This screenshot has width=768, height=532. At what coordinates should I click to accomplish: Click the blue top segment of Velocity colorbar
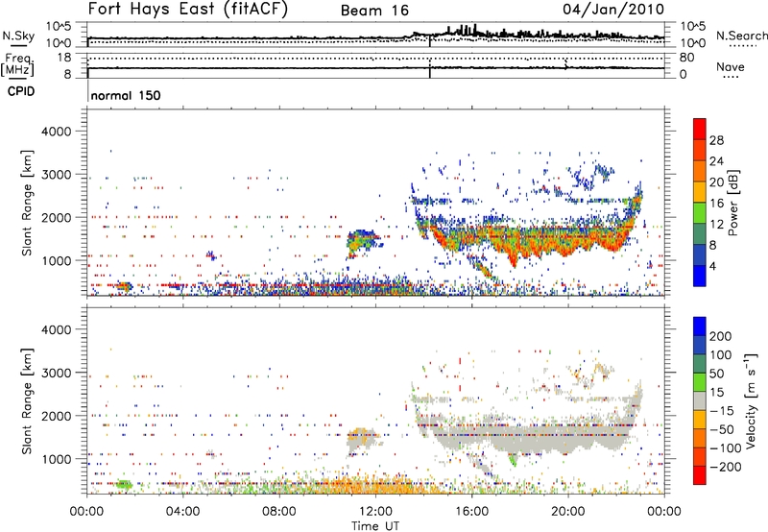point(700,326)
